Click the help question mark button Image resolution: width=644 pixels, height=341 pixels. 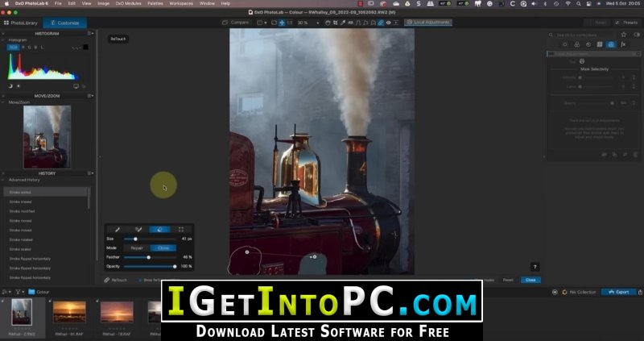pos(535,267)
